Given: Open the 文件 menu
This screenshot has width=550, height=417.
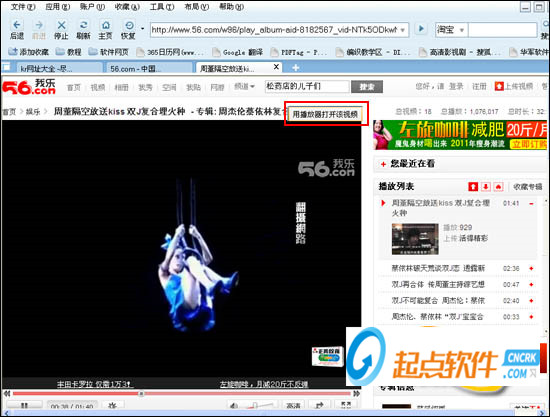Looking at the screenshot, I should pos(23,7).
